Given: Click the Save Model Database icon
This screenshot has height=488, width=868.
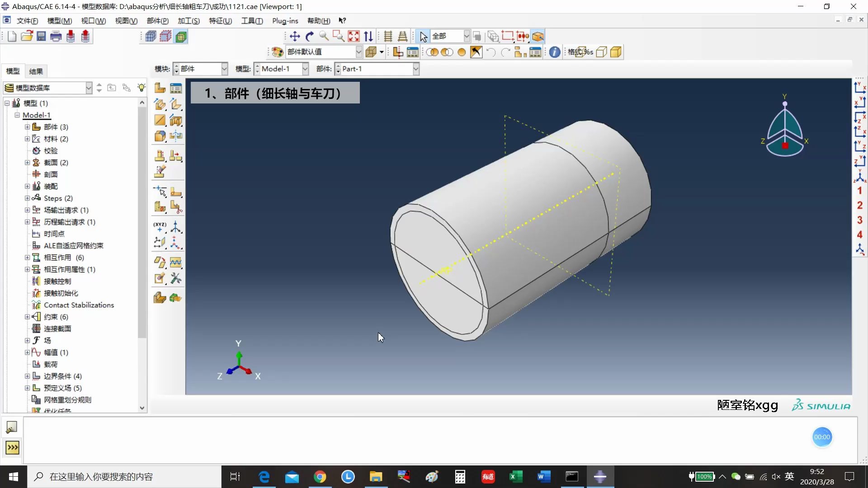Looking at the screenshot, I should pos(41,37).
